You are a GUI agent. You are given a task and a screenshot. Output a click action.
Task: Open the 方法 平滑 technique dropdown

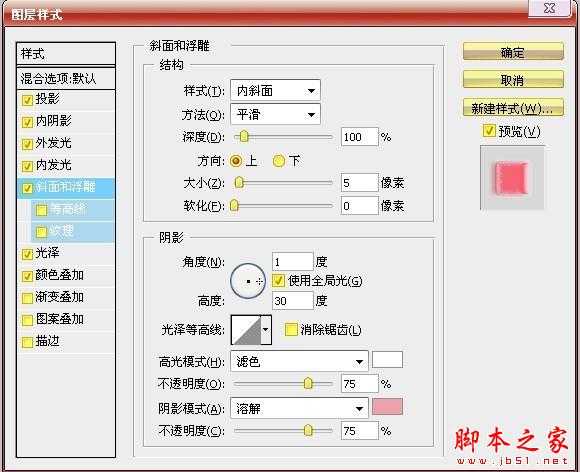275,114
